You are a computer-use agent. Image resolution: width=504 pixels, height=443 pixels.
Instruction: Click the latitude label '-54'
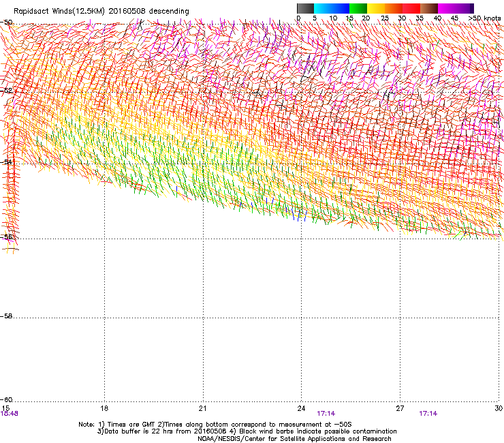6,162
